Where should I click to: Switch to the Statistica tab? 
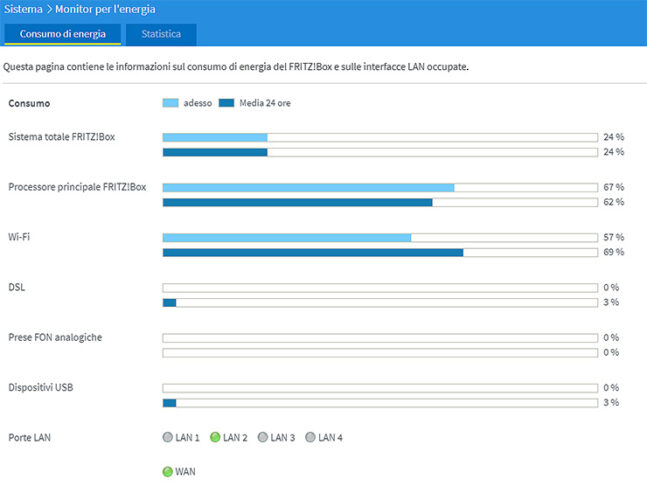161,34
